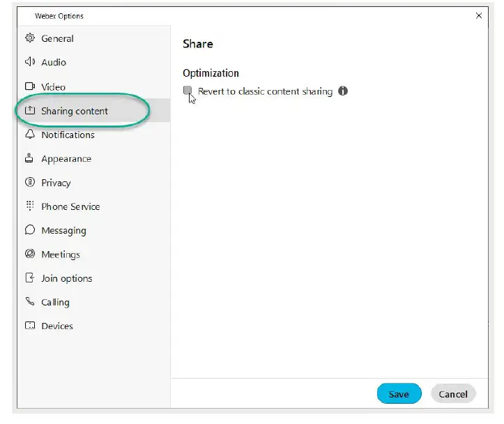Click the Messaging chat bubble icon

[x=30, y=230]
